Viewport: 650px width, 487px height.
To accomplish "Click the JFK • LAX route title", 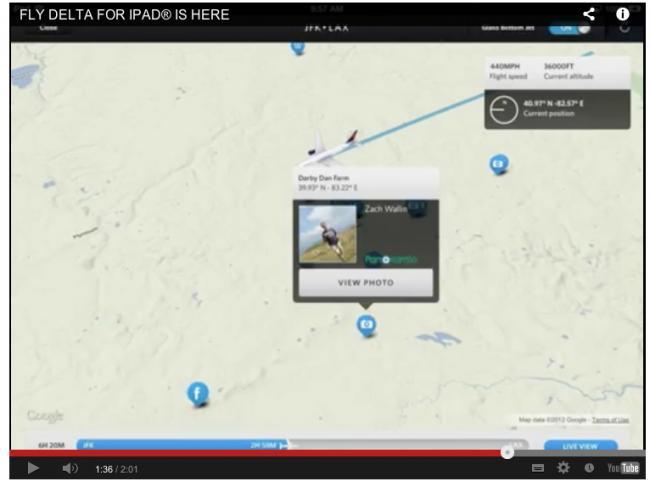I will pos(326,28).
